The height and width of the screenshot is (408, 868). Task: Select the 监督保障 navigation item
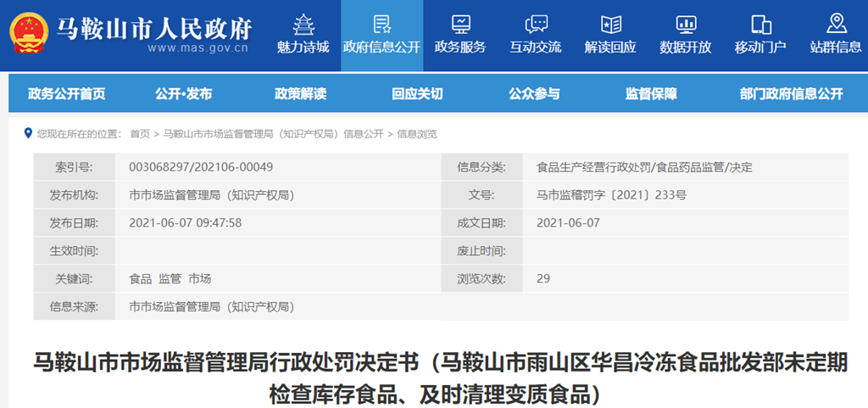[x=651, y=93]
